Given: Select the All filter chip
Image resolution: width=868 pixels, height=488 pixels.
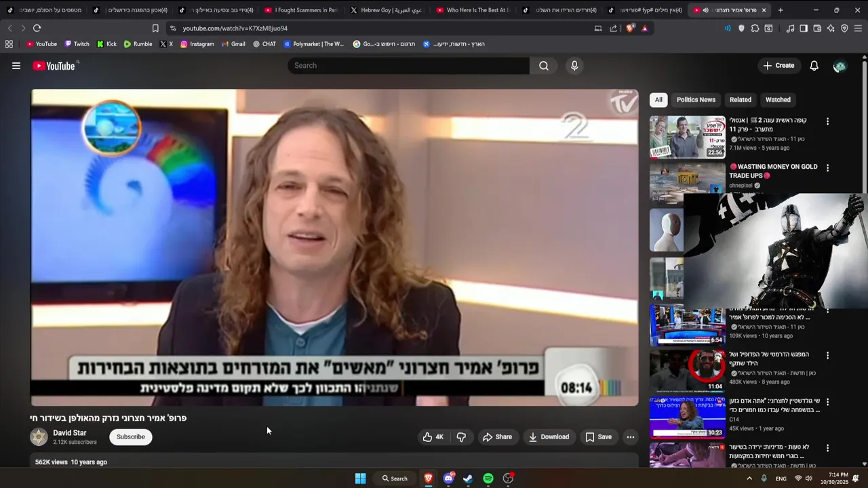Looking at the screenshot, I should click(658, 100).
